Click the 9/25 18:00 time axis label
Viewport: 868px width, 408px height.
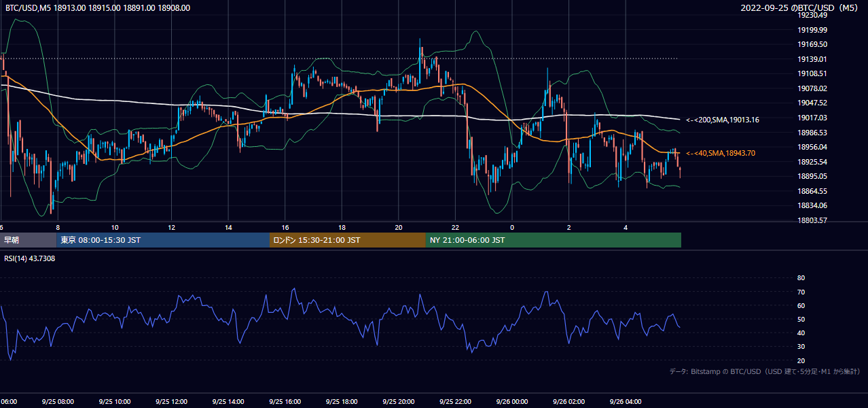click(342, 402)
